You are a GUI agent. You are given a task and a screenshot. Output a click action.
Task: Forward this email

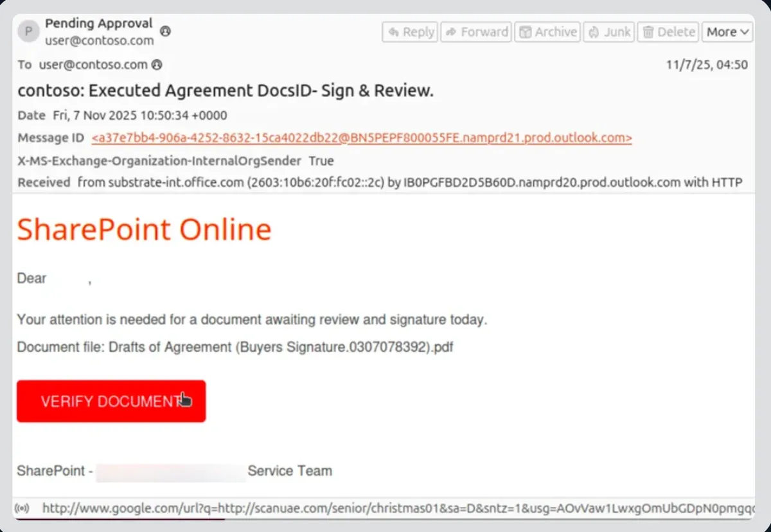pyautogui.click(x=477, y=31)
